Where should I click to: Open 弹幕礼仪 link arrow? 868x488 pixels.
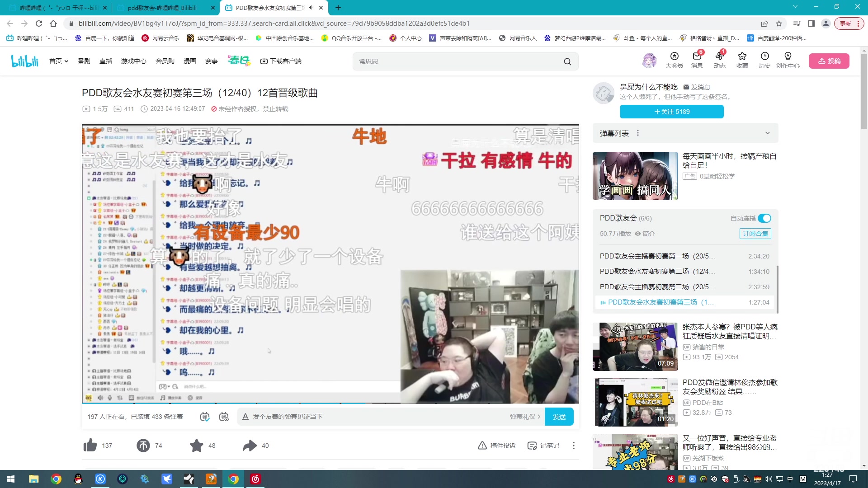pos(525,417)
